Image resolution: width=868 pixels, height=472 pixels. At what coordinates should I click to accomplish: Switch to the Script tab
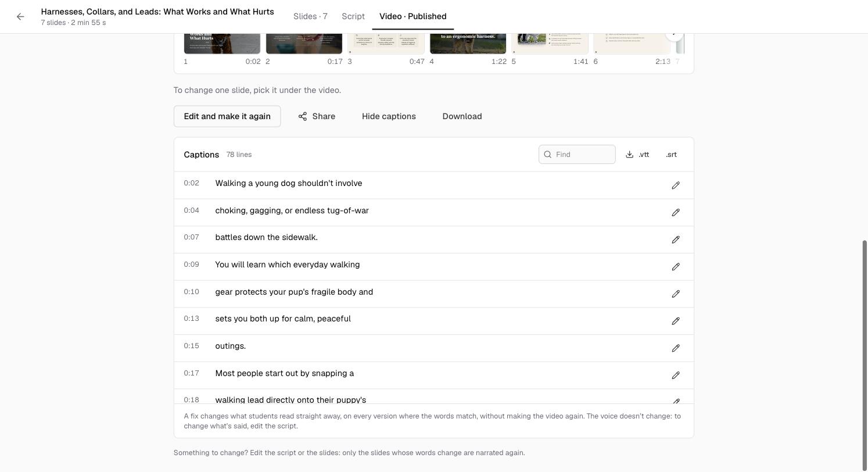tap(353, 16)
